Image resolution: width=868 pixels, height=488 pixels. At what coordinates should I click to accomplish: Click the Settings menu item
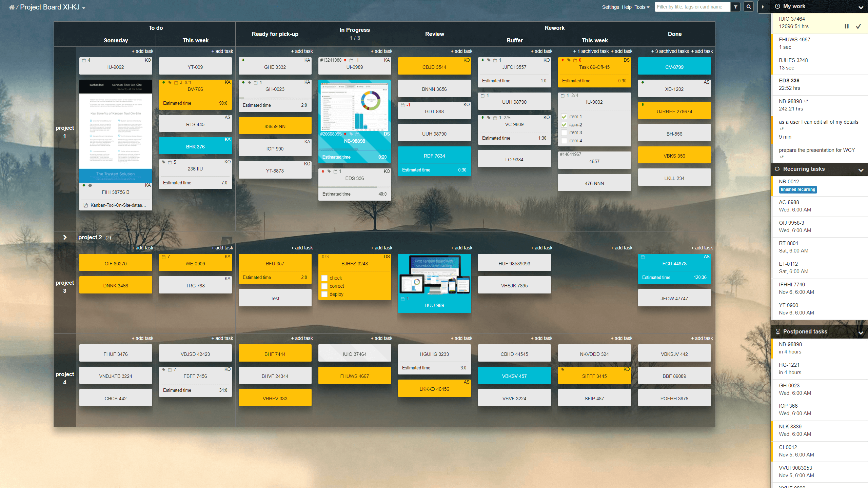612,6
